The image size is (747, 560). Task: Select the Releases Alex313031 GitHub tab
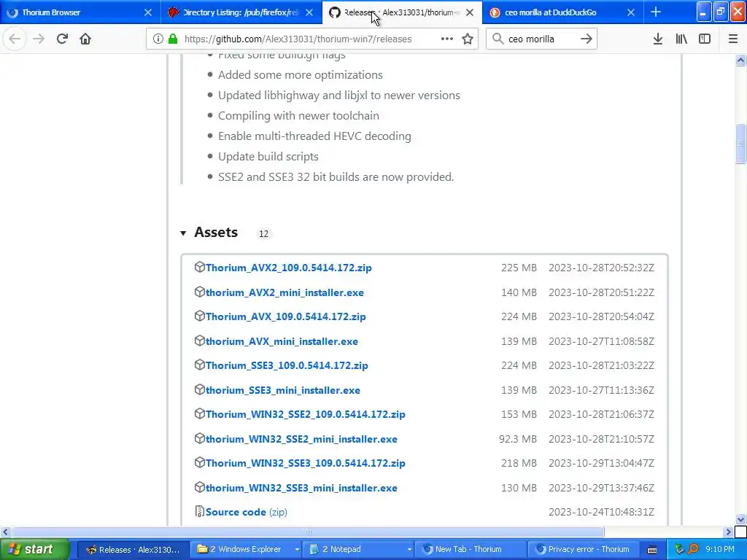pos(402,12)
